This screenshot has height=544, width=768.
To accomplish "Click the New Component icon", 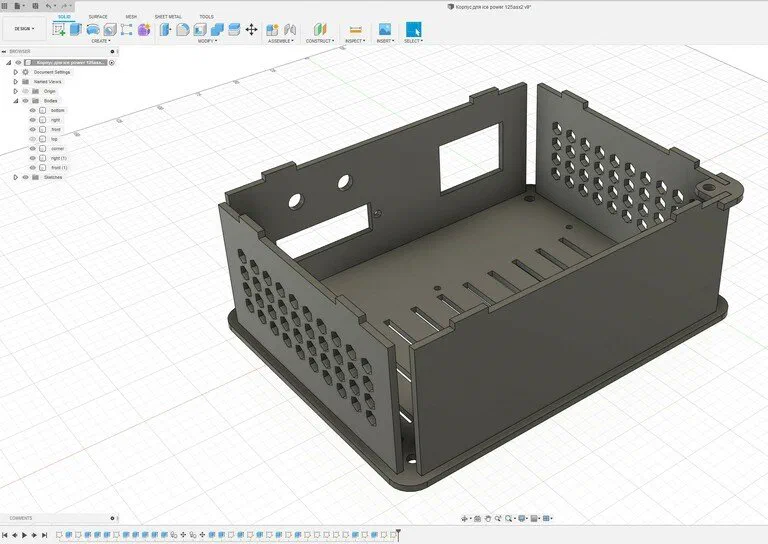I will coord(272,29).
